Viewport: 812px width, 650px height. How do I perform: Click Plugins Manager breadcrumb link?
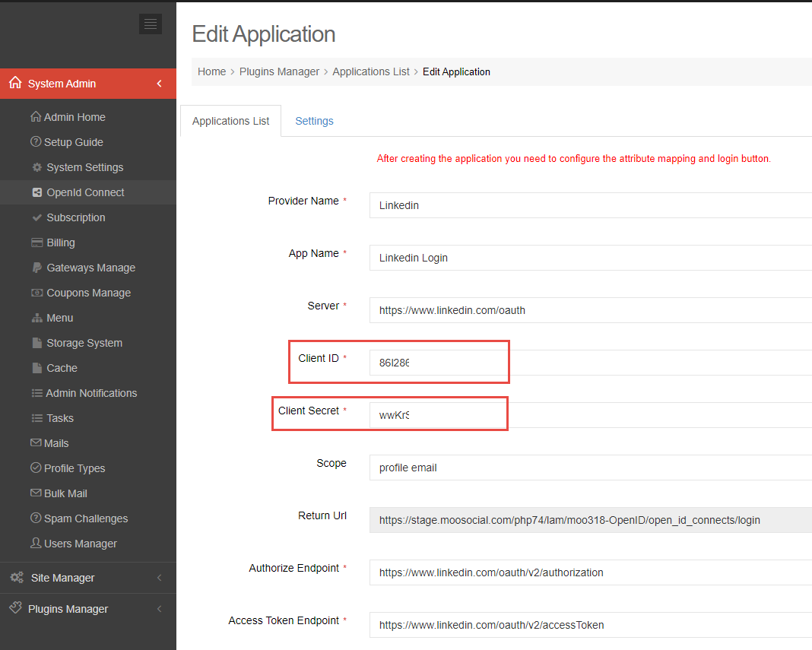pos(279,71)
